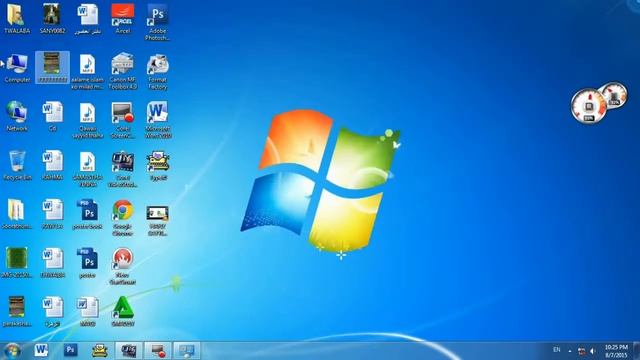Open the Network desktop icon
The width and height of the screenshot is (640, 360).
pos(17,116)
